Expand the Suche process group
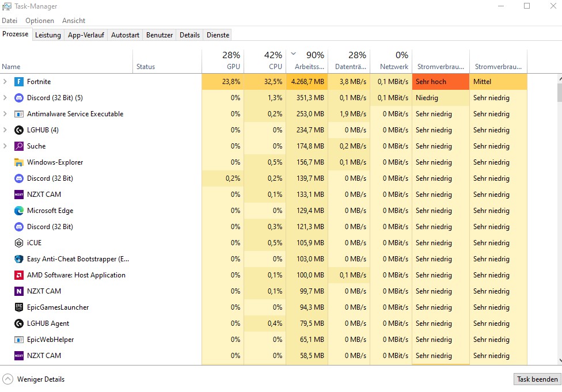This screenshot has width=562, height=392. (x=5, y=146)
